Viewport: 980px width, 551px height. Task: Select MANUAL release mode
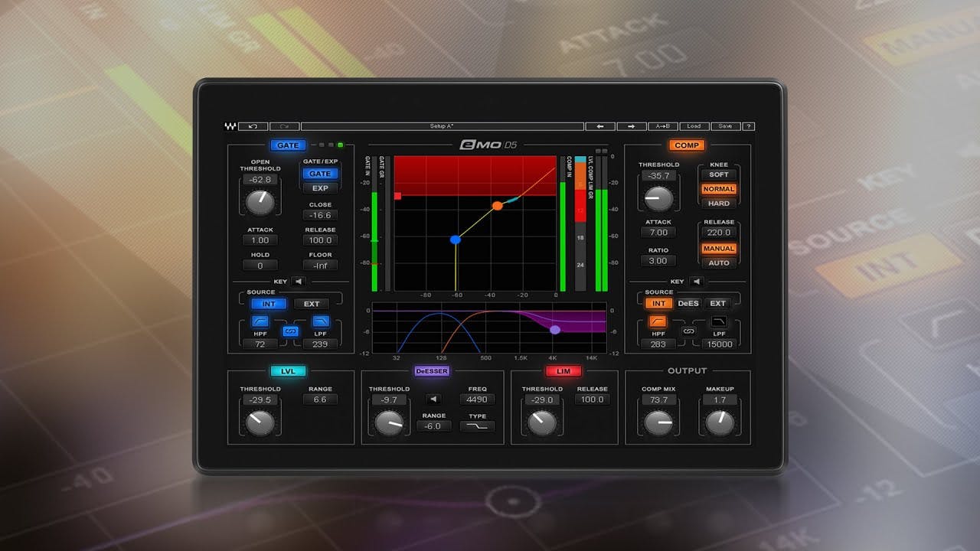[719, 249]
